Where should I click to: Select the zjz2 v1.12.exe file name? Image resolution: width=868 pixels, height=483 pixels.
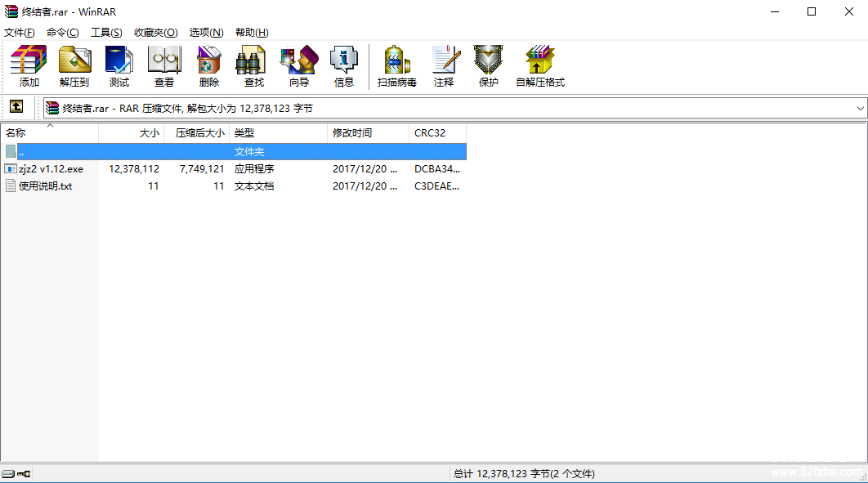click(51, 168)
